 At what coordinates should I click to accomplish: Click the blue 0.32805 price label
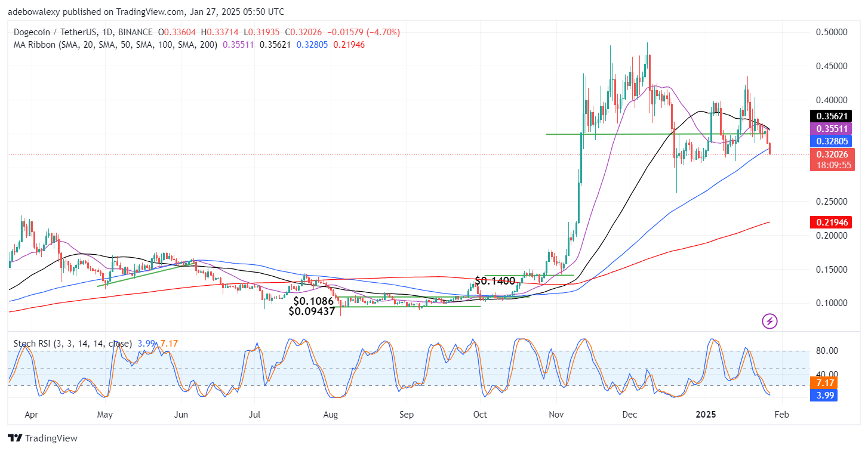pos(830,141)
